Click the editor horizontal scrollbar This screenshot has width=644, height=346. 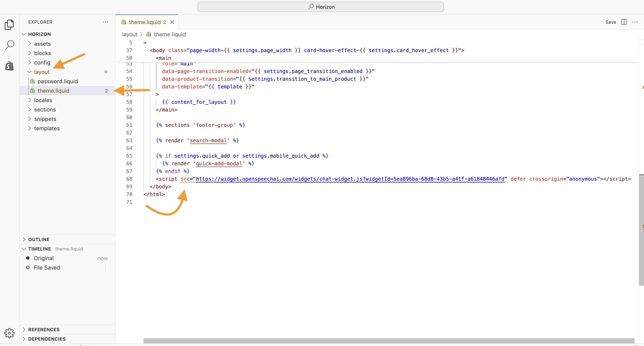click(389, 340)
